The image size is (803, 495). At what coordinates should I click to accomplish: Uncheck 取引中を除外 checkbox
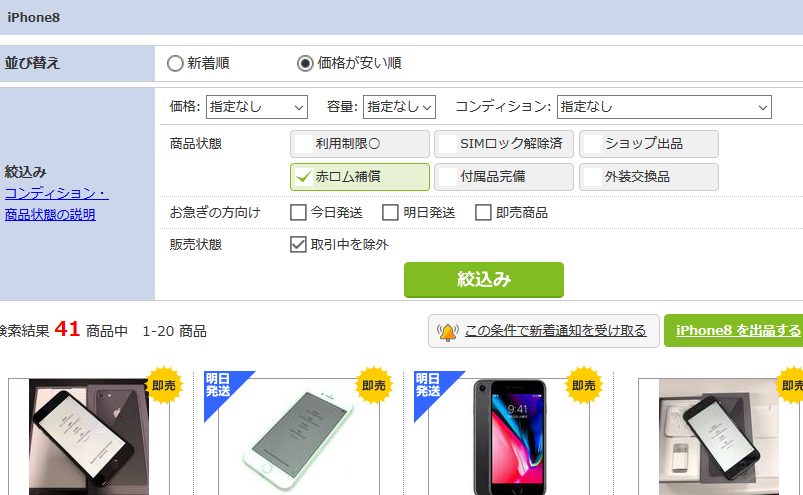298,244
